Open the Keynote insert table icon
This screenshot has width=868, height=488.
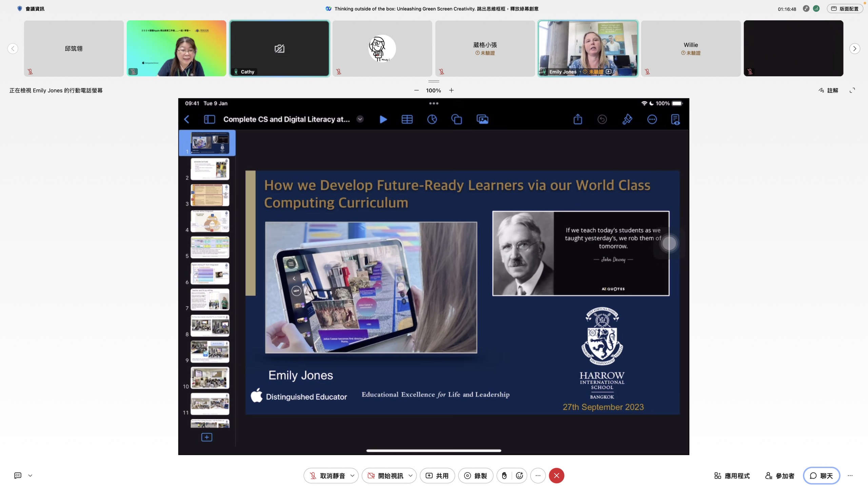pyautogui.click(x=407, y=119)
